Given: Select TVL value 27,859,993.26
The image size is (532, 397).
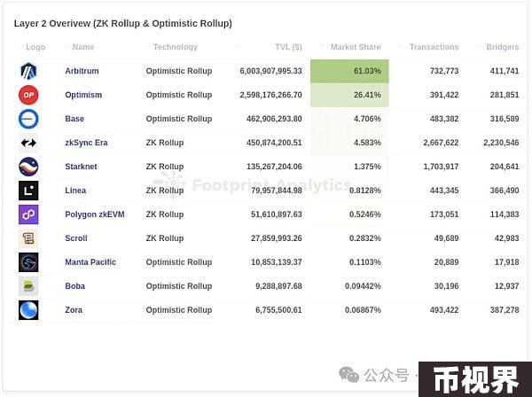Looking at the screenshot, I should click(x=277, y=238).
